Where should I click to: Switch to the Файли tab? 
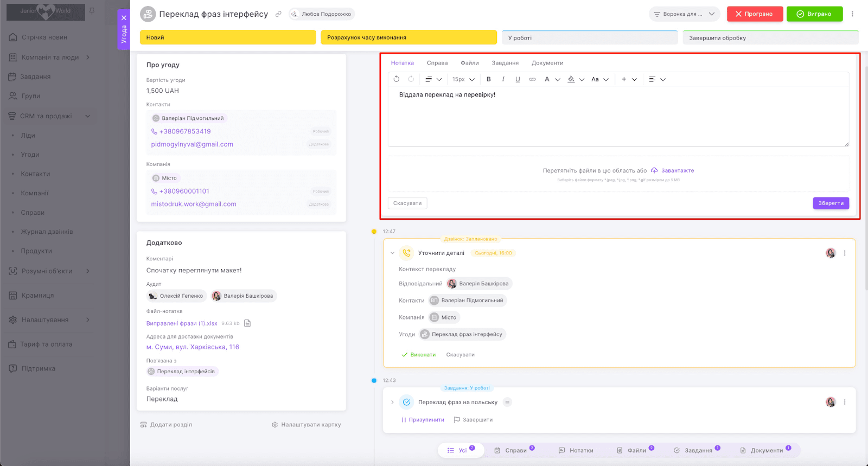tap(470, 63)
